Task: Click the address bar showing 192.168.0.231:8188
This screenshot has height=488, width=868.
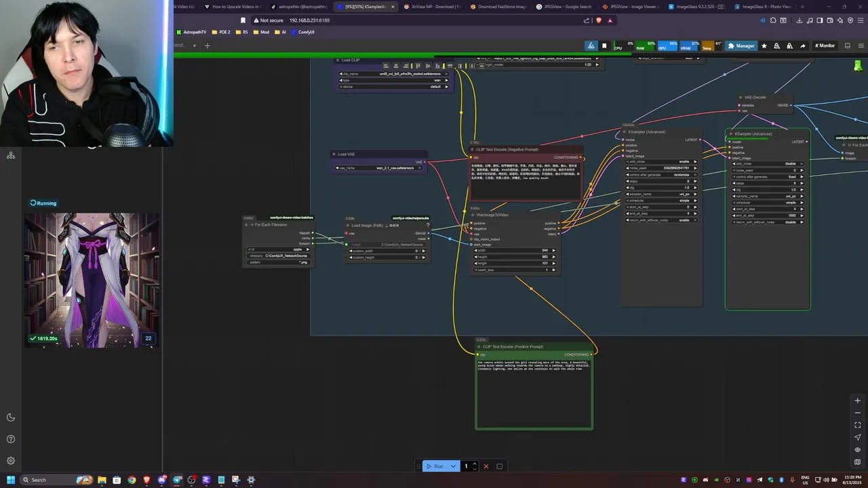Action: click(x=309, y=20)
